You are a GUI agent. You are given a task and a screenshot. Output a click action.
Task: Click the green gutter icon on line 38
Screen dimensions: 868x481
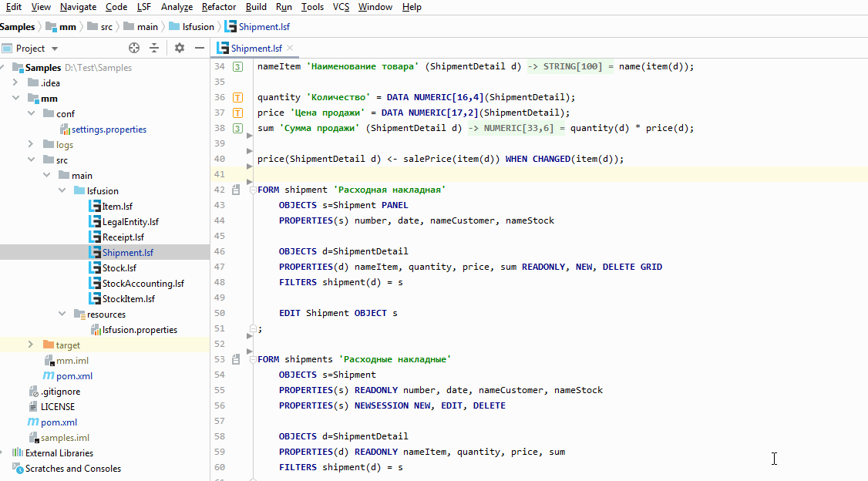237,129
